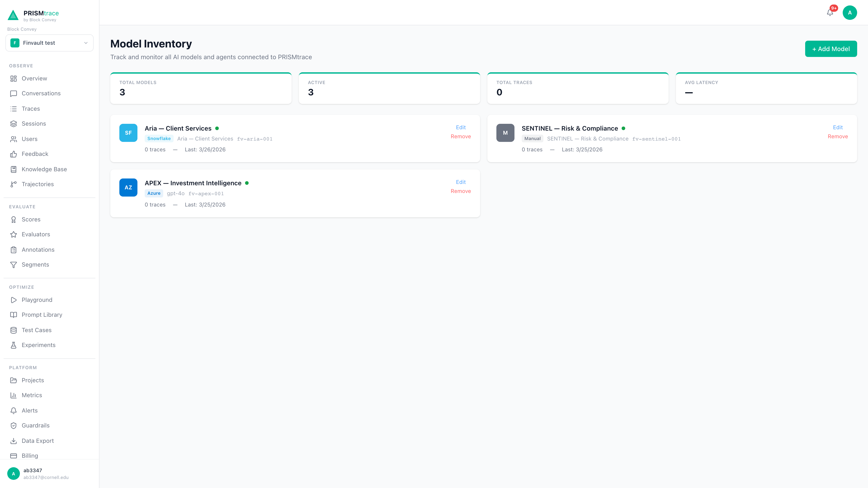
Task: Open the Sessions page
Action: point(50,124)
